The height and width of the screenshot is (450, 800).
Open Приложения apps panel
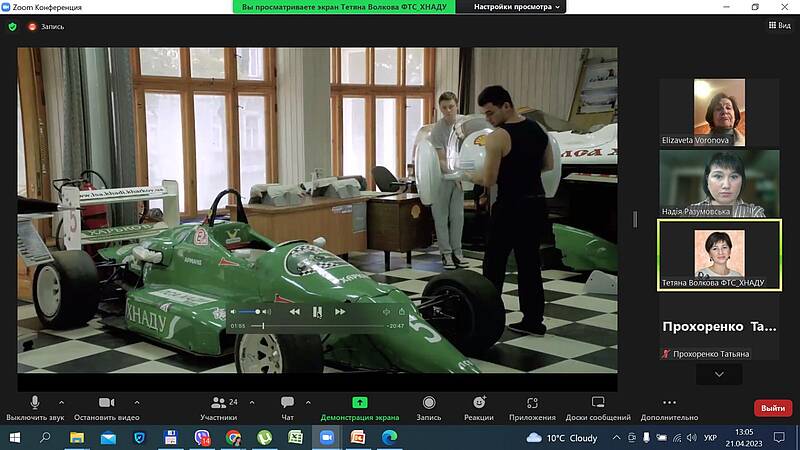[x=532, y=408]
